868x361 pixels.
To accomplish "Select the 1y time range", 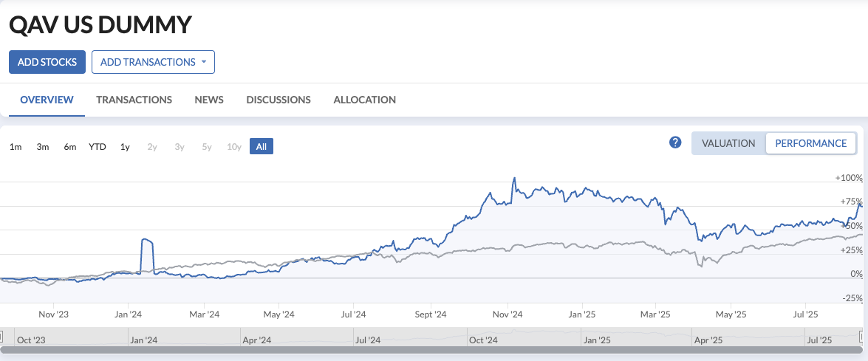I will click(125, 146).
